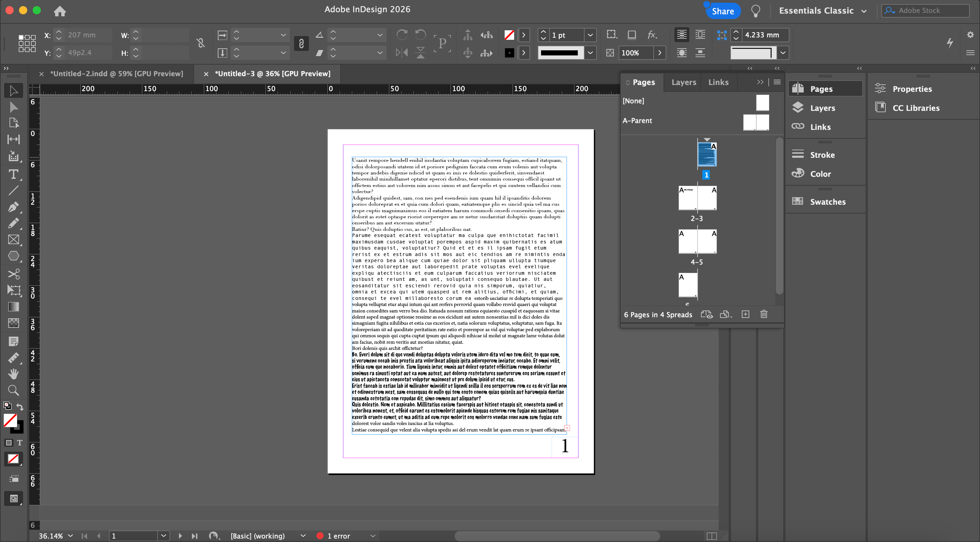Switch to the Layers tab in panel

[683, 82]
